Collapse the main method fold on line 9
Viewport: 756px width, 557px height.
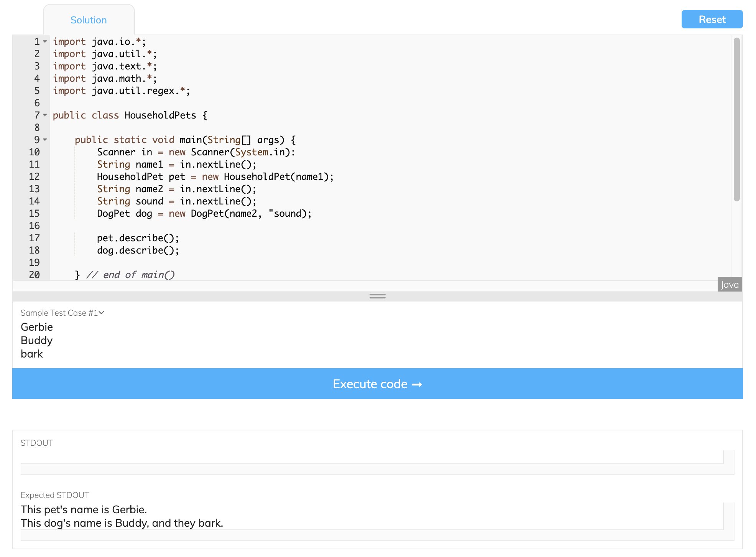coord(45,140)
